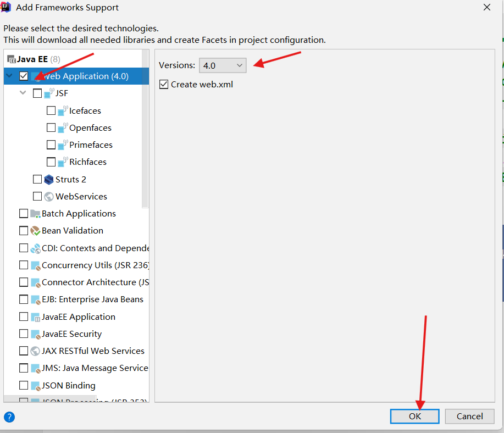Check the Bean Validation checkbox
504x433 pixels.
(24, 230)
